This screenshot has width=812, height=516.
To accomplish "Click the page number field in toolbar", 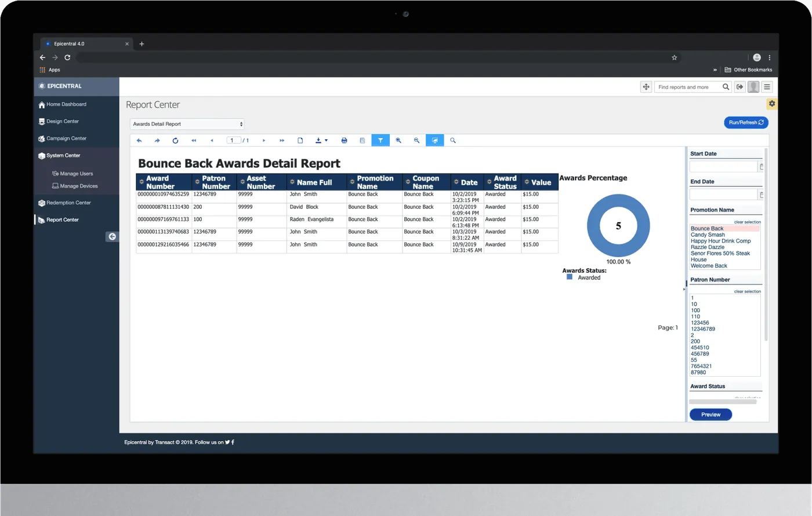I will [233, 140].
